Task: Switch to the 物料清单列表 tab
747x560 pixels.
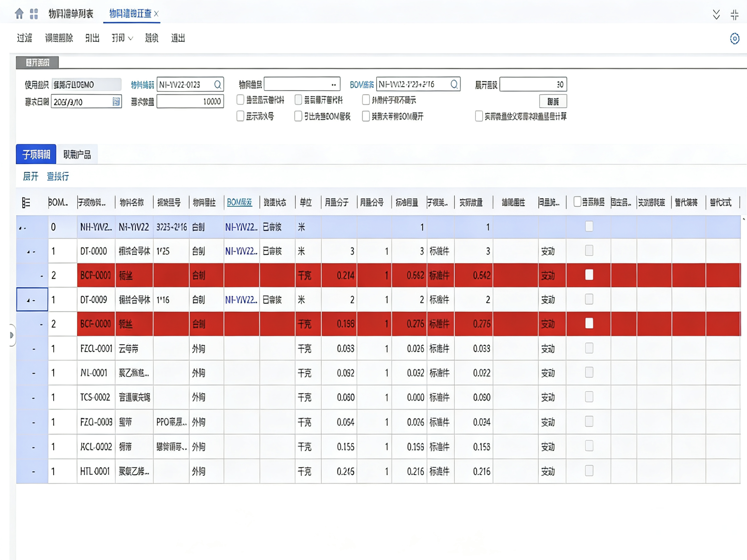Action: click(71, 14)
